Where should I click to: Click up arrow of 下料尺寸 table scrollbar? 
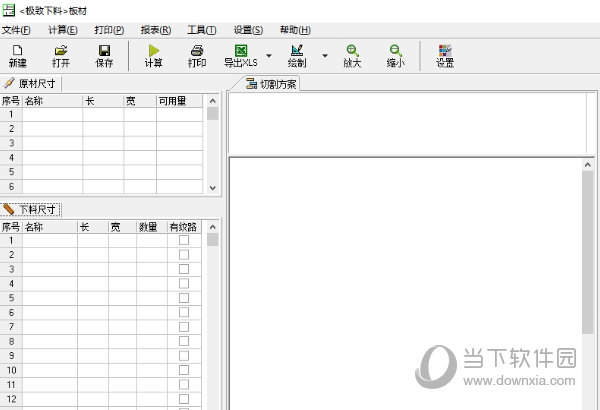tap(213, 227)
